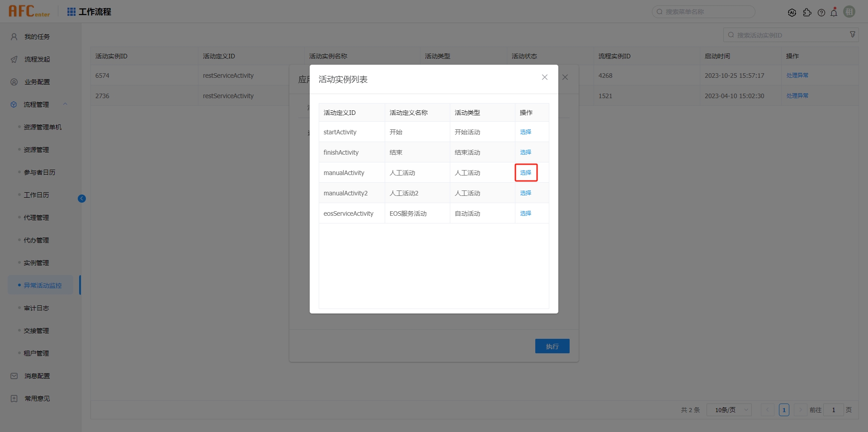
Task: Open the AI assistant icon
Action: [792, 13]
